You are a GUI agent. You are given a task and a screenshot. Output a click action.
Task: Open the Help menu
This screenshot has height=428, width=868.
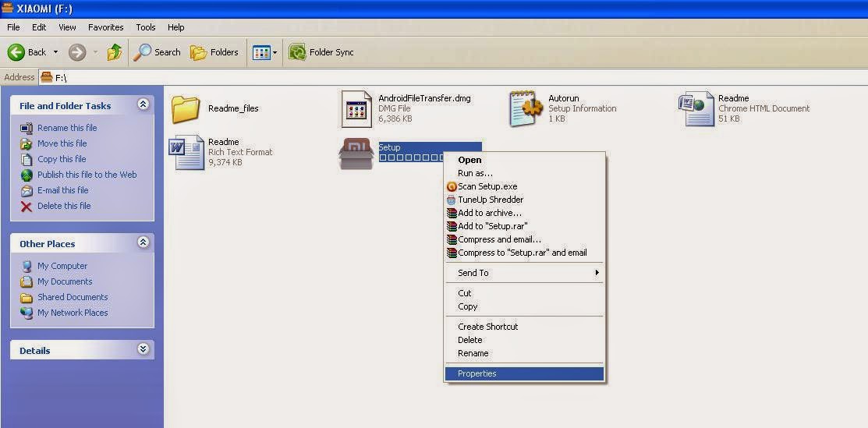click(x=176, y=27)
